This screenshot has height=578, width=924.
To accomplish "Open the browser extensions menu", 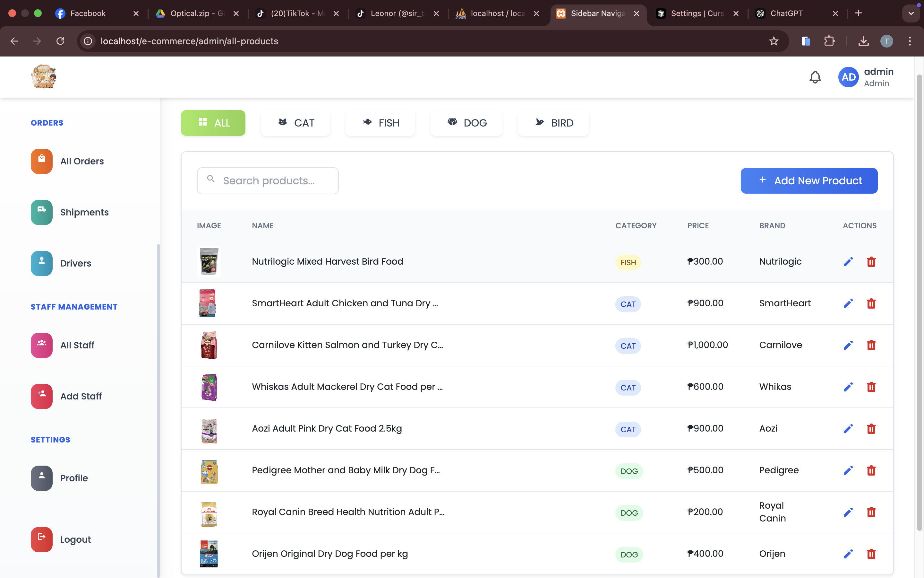I will click(829, 41).
